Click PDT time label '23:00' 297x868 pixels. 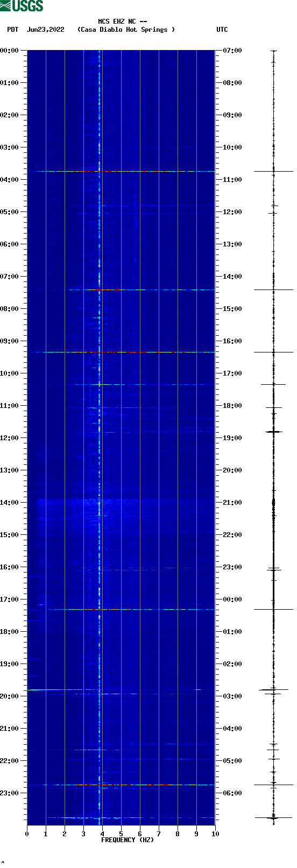tap(10, 793)
